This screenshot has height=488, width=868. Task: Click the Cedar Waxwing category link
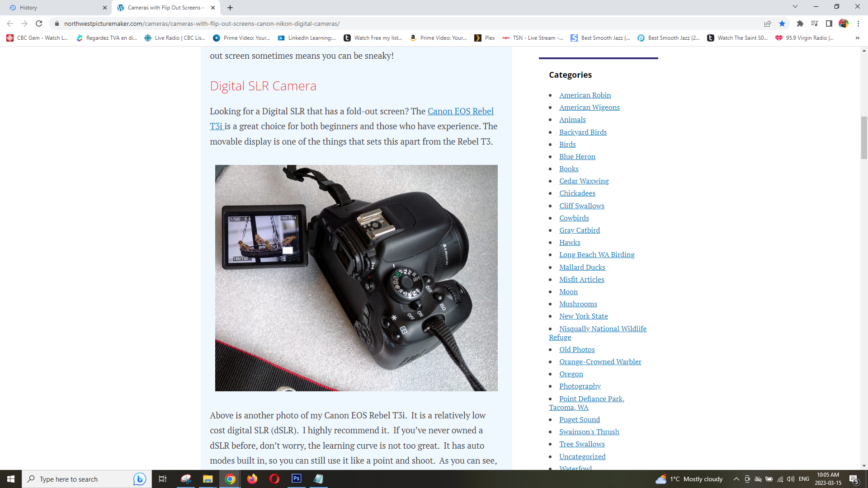coord(584,181)
